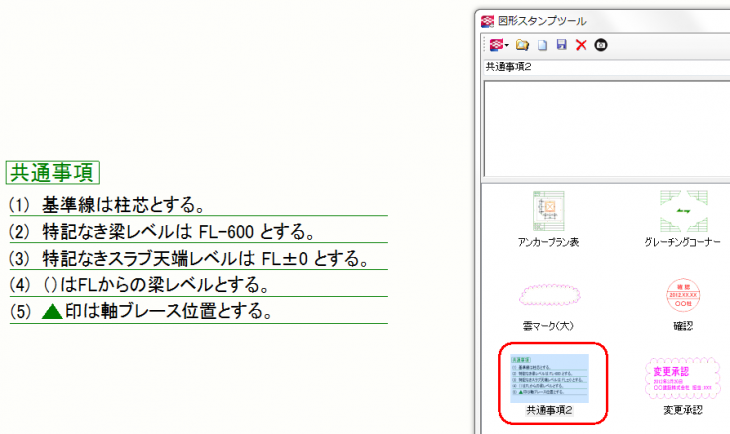Click the save floppy disk icon
Image resolution: width=730 pixels, height=434 pixels.
click(562, 45)
